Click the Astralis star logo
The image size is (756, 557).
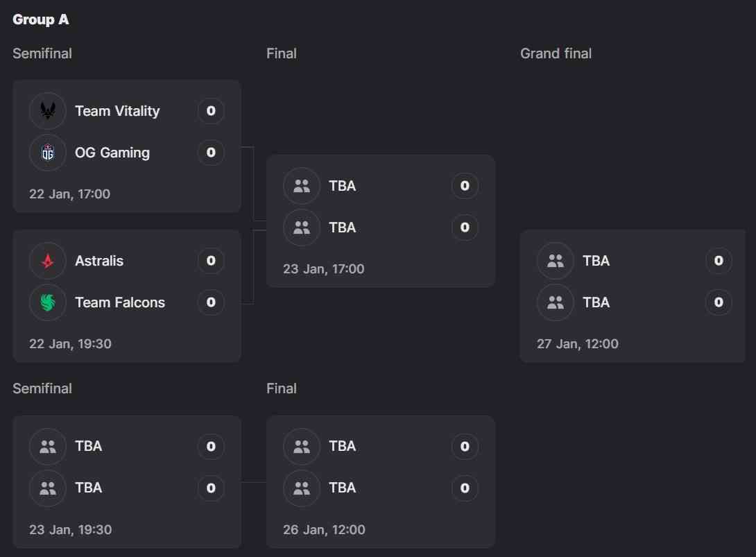pos(47,261)
